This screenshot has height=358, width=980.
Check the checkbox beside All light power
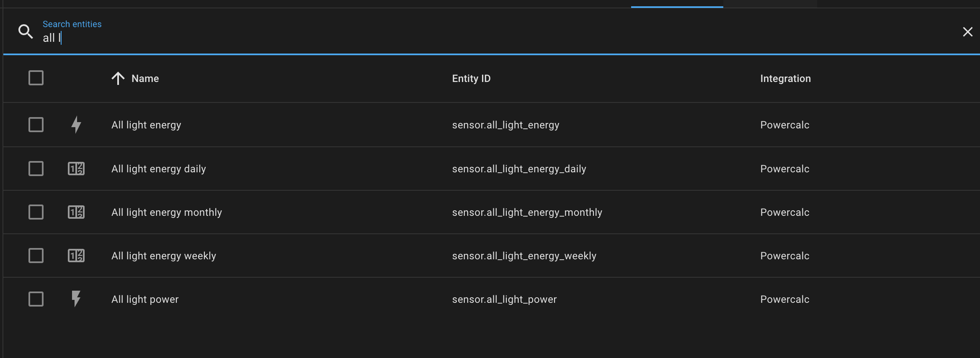coord(36,299)
